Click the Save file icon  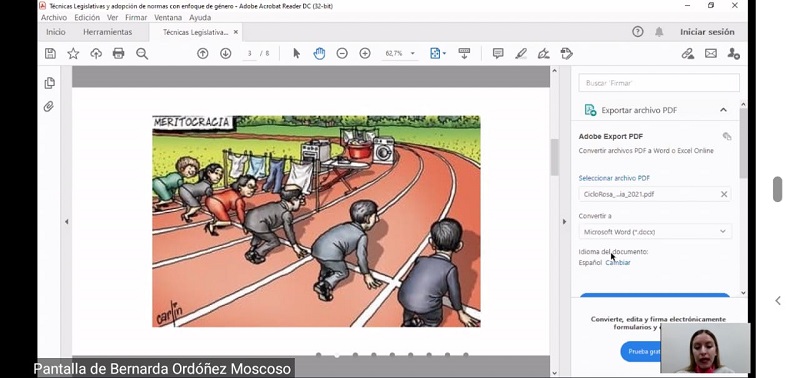tap(50, 54)
